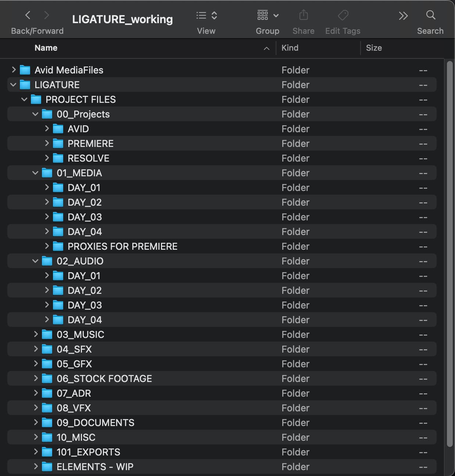Image resolution: width=455 pixels, height=476 pixels.
Task: Select the PROJECT FILES folder icon
Action: (x=36, y=99)
